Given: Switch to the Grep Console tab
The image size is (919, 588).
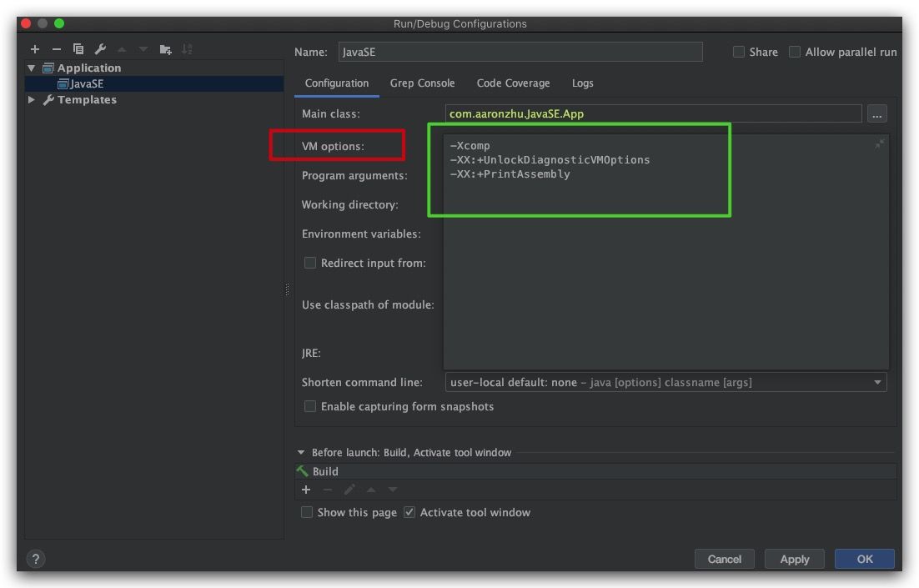Looking at the screenshot, I should click(422, 83).
